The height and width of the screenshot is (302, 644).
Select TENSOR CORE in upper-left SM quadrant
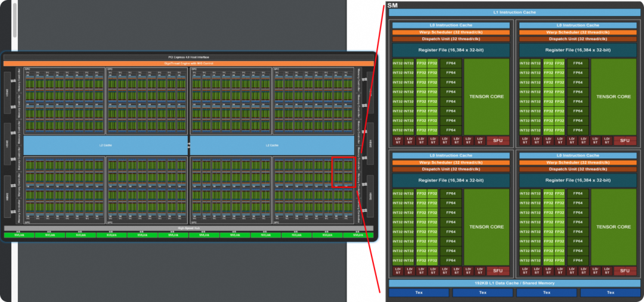coord(487,97)
